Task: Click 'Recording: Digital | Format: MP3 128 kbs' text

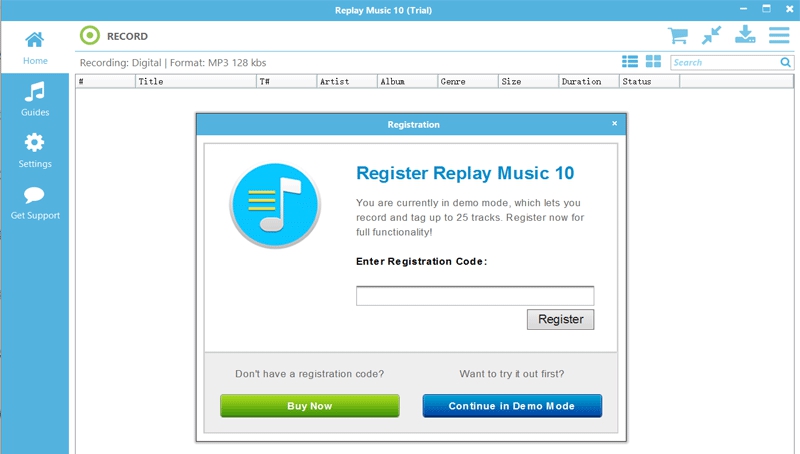Action: 173,63
